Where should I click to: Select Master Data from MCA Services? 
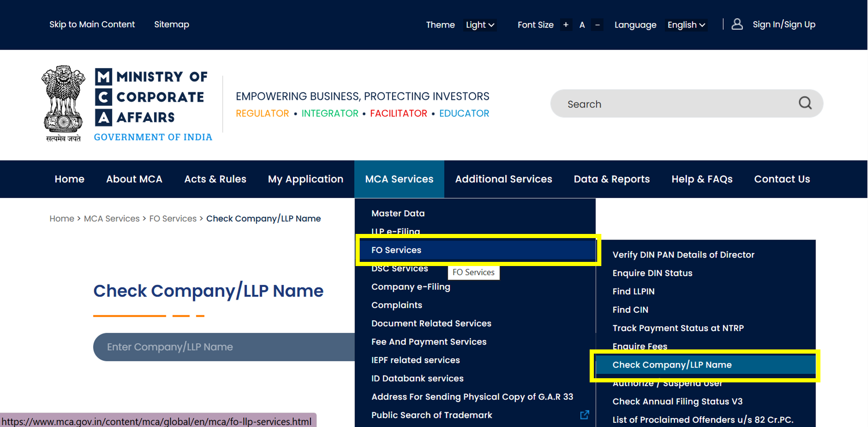coord(398,213)
